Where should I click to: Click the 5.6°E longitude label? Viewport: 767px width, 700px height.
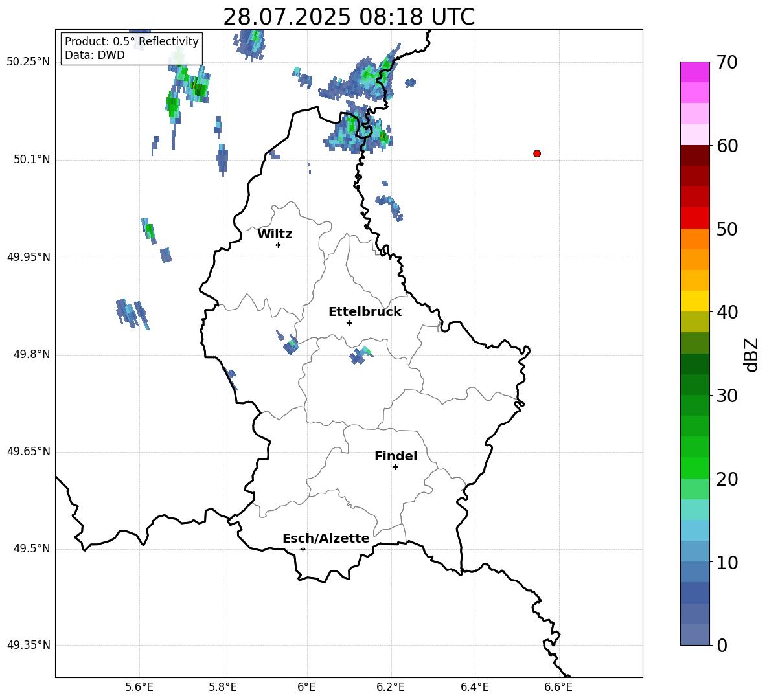coord(139,687)
